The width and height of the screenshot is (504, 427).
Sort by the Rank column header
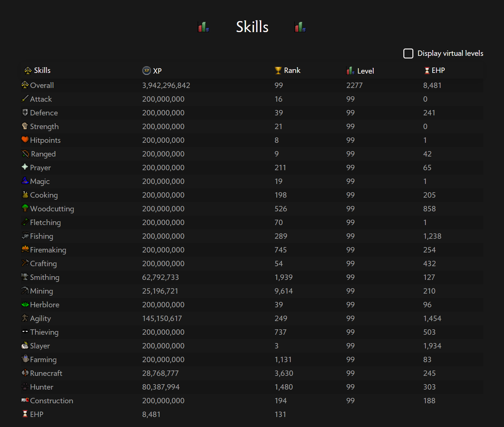tap(292, 71)
